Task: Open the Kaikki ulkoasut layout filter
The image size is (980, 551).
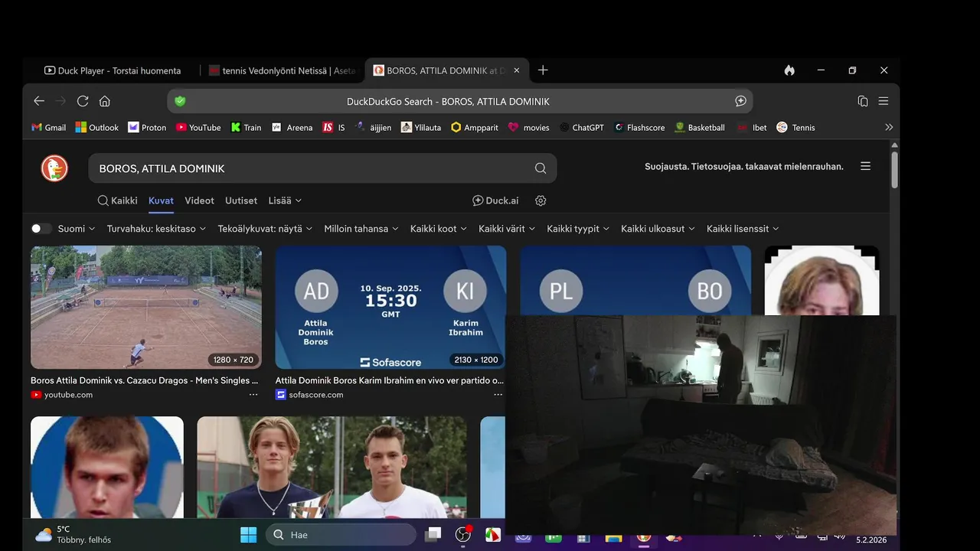Action: 658,229
